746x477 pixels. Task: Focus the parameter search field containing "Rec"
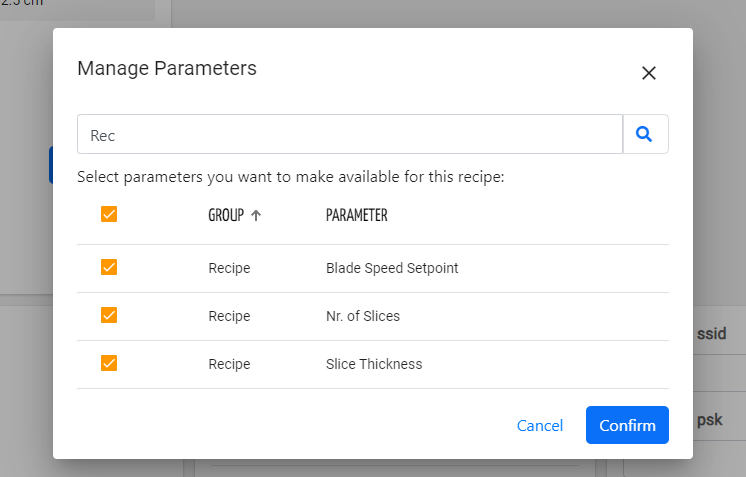point(350,135)
